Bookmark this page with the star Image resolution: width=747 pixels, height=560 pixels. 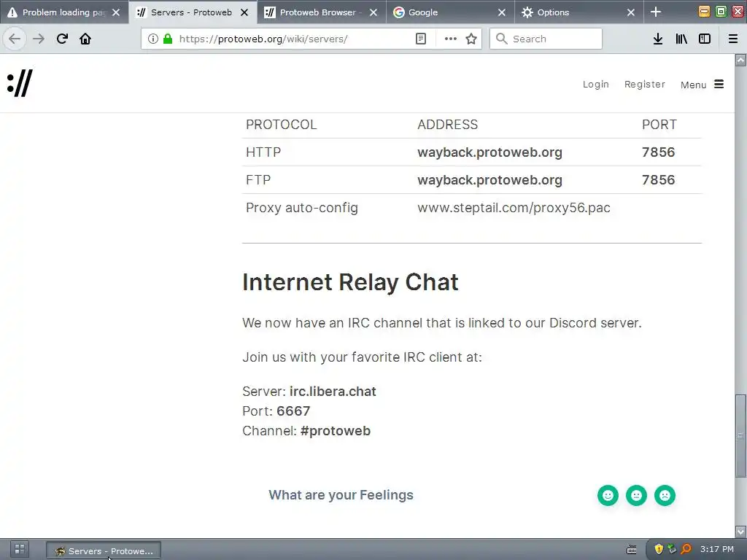click(471, 39)
